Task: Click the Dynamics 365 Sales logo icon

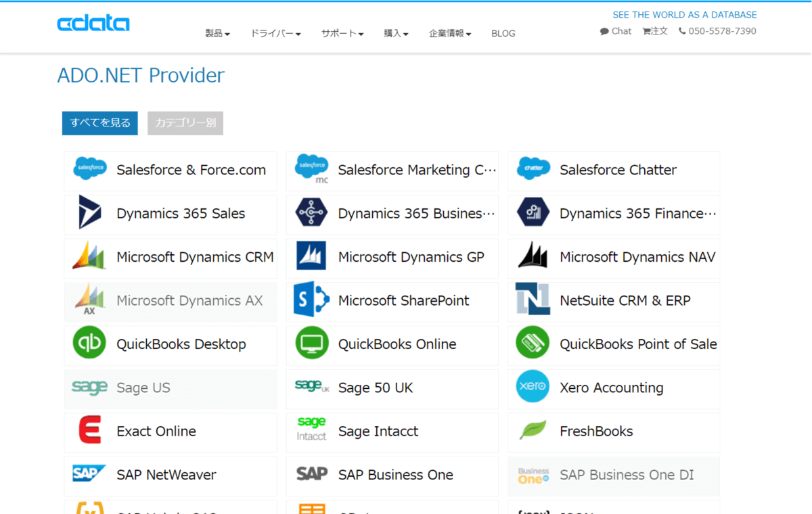Action: coord(90,213)
